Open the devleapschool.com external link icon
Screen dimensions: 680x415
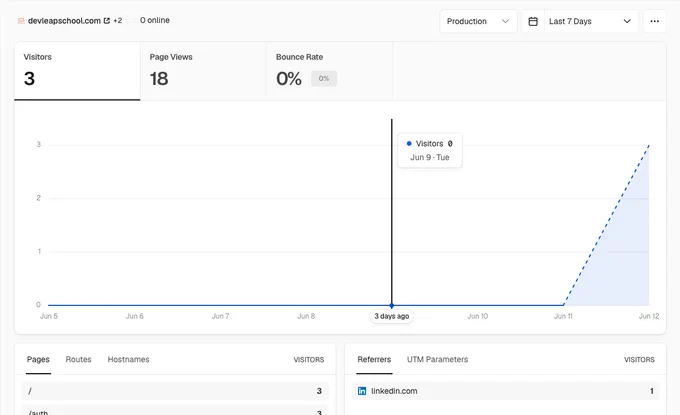coord(107,21)
